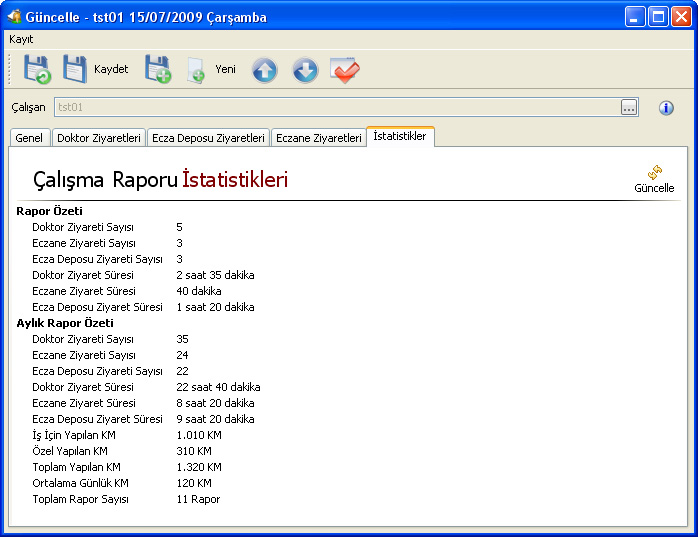Click the application icon in title bar
Viewport: 698px width, 537px height.
14,16
